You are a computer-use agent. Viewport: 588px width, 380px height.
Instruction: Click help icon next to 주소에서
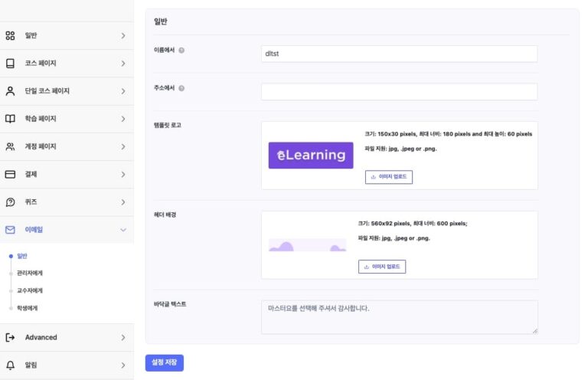[x=181, y=88]
